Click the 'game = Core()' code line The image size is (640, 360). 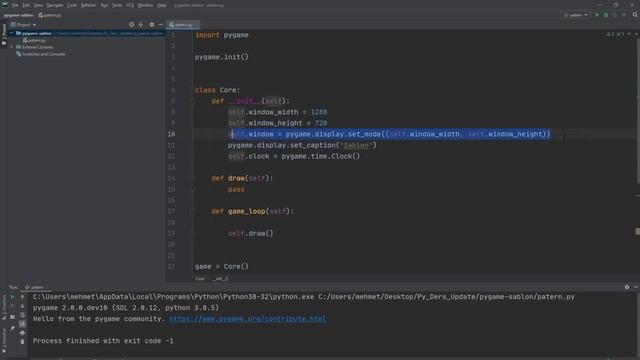click(222, 266)
